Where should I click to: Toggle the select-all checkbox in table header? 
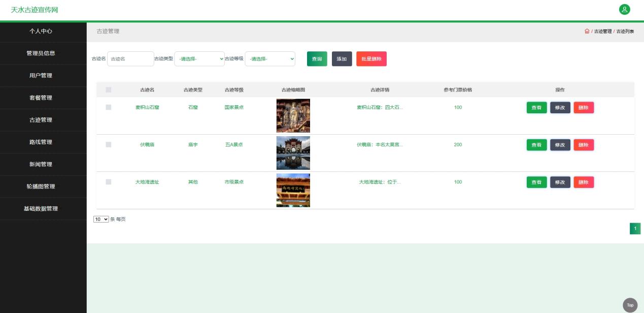pyautogui.click(x=108, y=89)
